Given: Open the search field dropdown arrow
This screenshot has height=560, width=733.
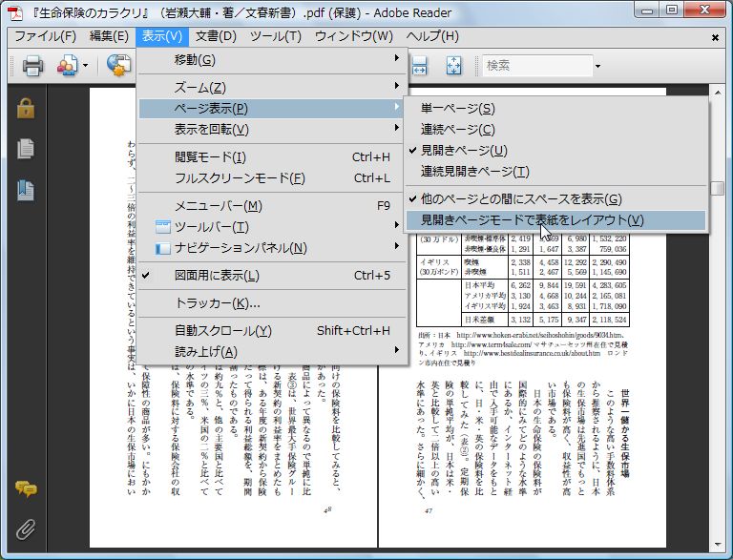Looking at the screenshot, I should [x=597, y=66].
